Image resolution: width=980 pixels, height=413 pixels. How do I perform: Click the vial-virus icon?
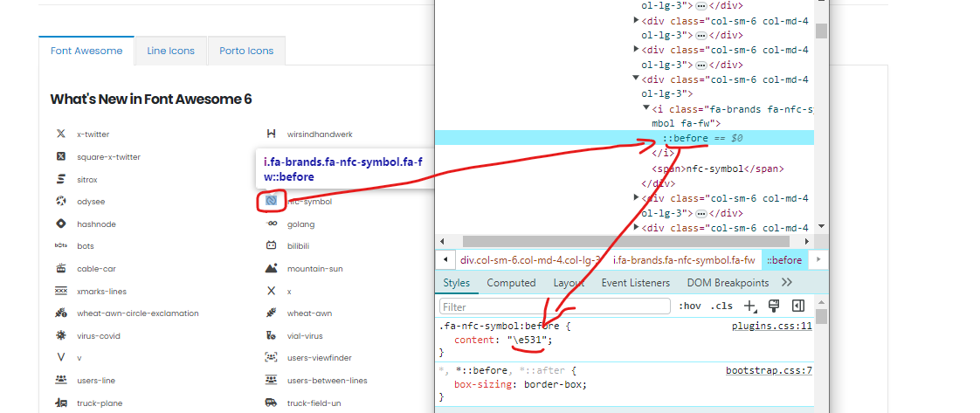pos(272,335)
